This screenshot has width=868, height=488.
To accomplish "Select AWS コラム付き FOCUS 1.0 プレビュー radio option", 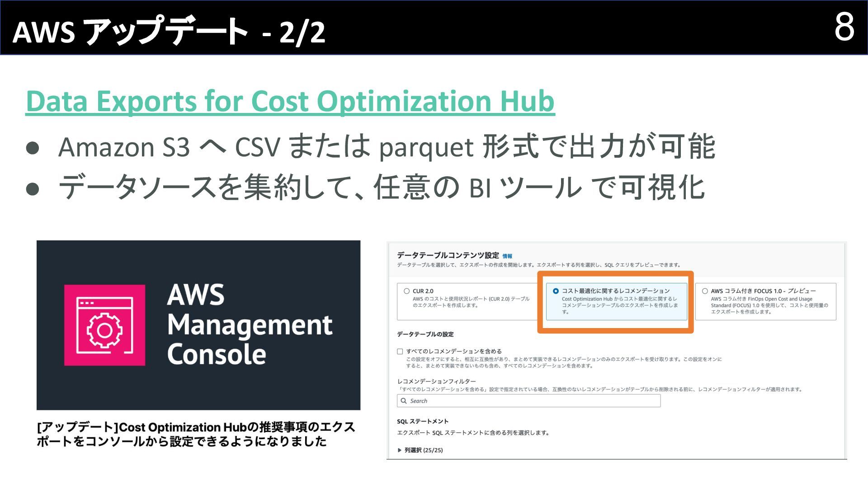I will click(705, 291).
